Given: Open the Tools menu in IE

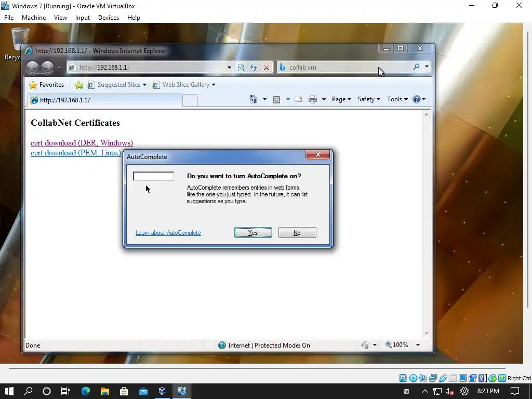Looking at the screenshot, I should click(397, 99).
